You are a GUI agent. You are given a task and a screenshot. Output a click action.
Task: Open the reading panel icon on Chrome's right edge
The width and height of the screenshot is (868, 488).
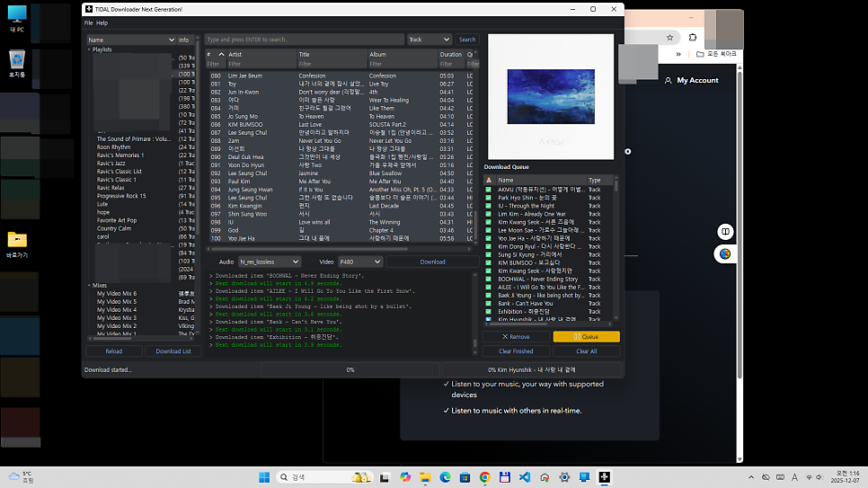pyautogui.click(x=725, y=232)
